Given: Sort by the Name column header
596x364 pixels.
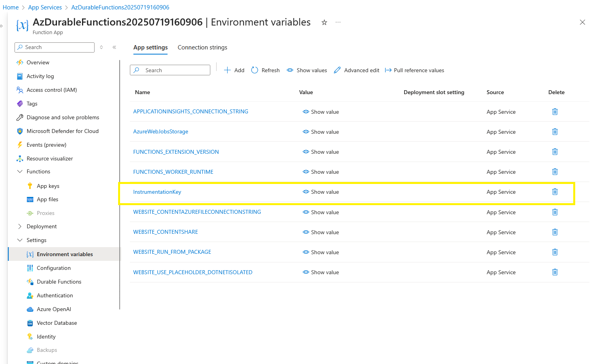Looking at the screenshot, I should [142, 92].
